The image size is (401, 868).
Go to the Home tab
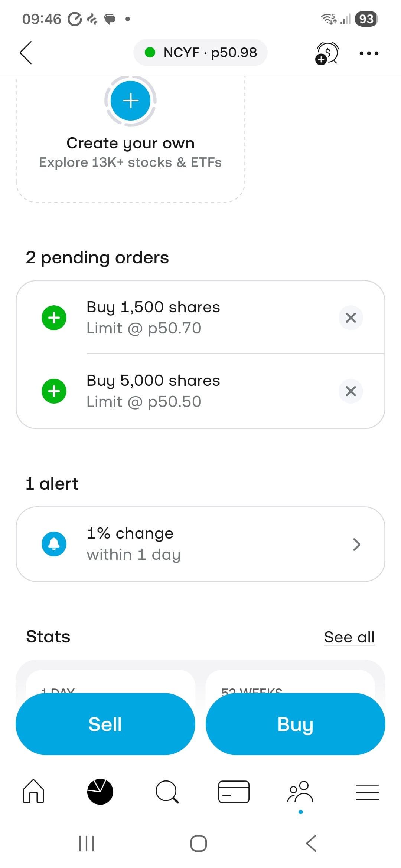(33, 792)
